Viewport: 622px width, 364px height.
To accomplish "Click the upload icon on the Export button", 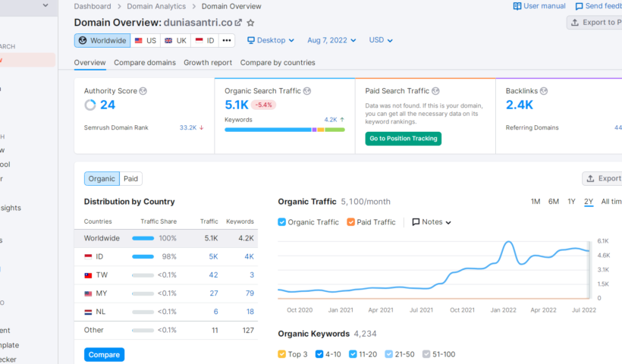I will (590, 178).
